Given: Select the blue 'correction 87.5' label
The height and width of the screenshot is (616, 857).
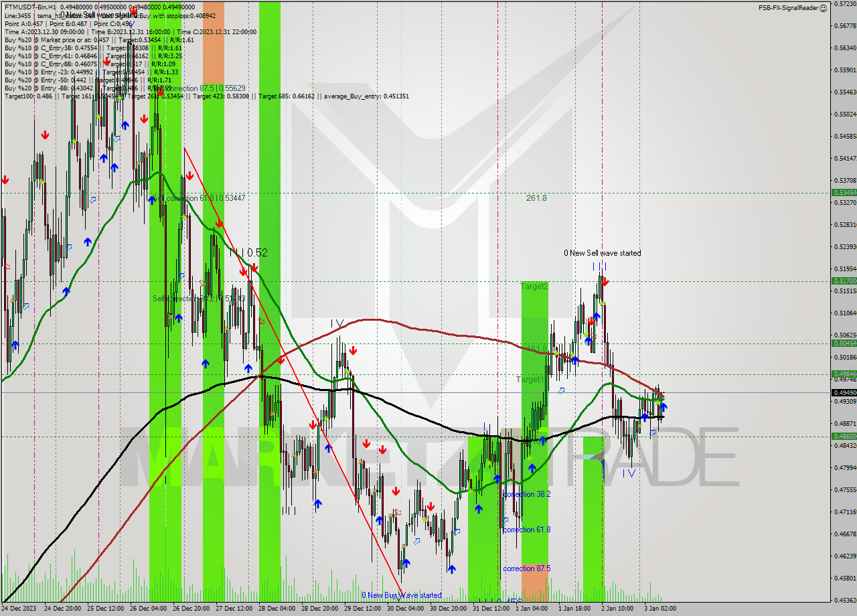Looking at the screenshot, I should 526,568.
